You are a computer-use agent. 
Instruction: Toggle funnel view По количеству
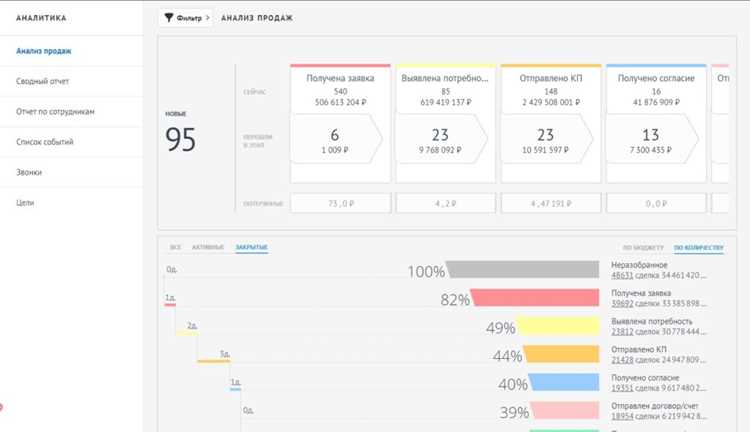click(699, 248)
